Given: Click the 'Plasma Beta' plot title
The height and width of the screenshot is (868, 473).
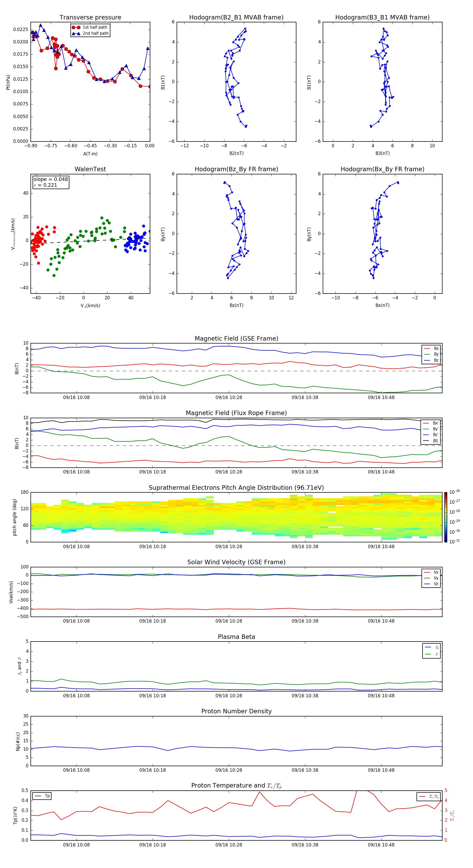Looking at the screenshot, I should tap(236, 637).
